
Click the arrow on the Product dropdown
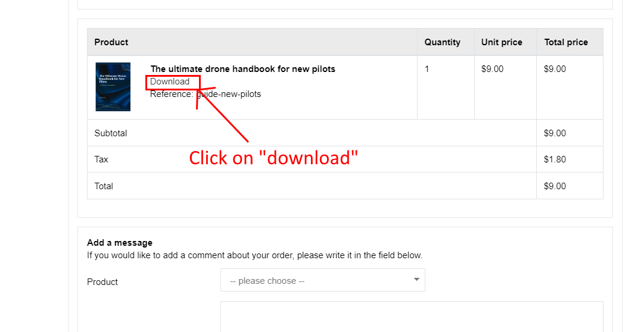pos(416,280)
